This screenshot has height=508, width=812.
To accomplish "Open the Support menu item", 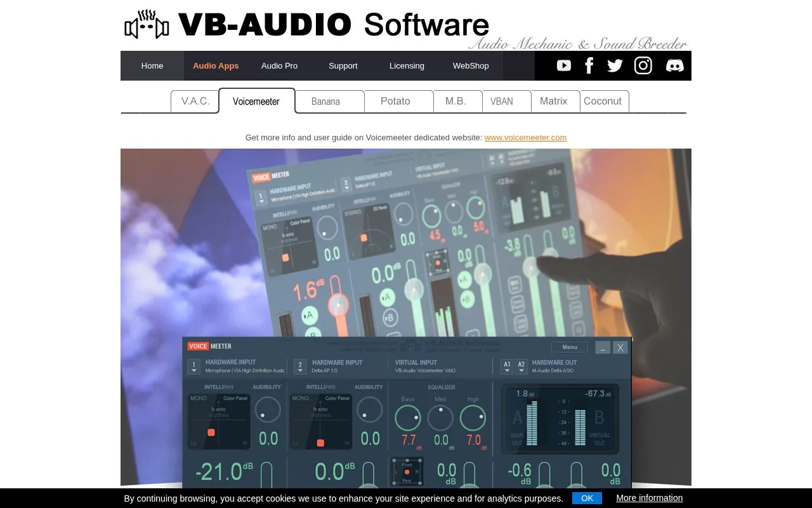I will 343,65.
